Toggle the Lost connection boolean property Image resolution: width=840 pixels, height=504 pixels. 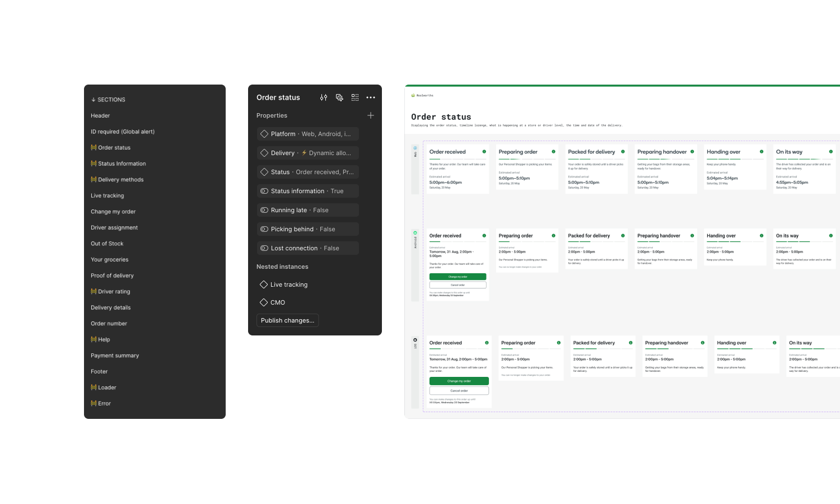(264, 248)
